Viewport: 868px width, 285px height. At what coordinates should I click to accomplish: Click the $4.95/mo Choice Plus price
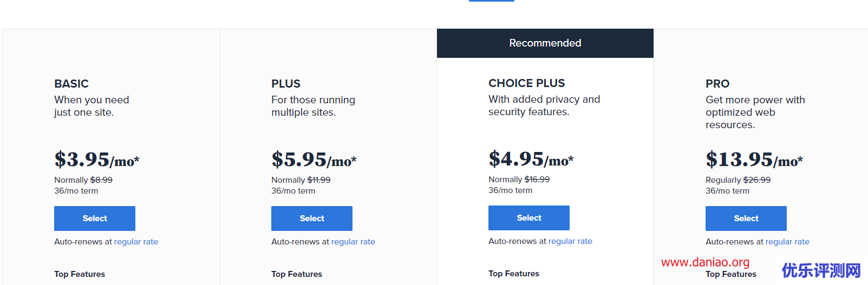click(531, 159)
